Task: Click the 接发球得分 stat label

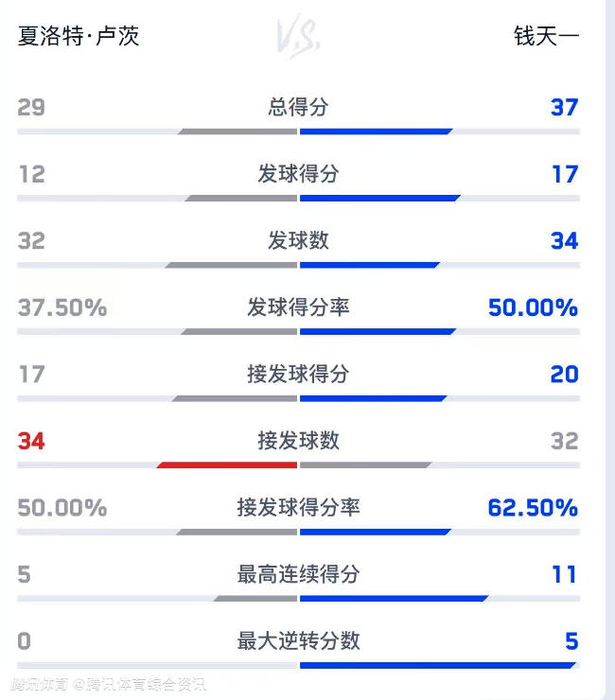Action: tap(298, 375)
